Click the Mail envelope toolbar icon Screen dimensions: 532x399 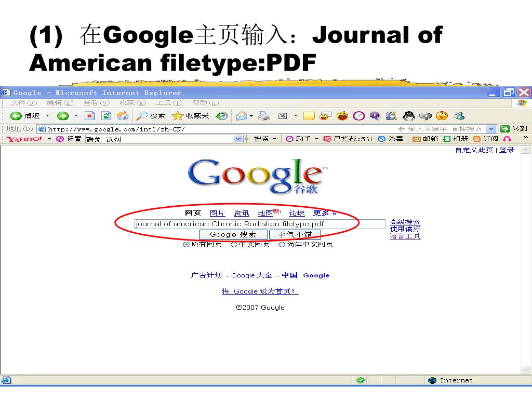(x=241, y=116)
